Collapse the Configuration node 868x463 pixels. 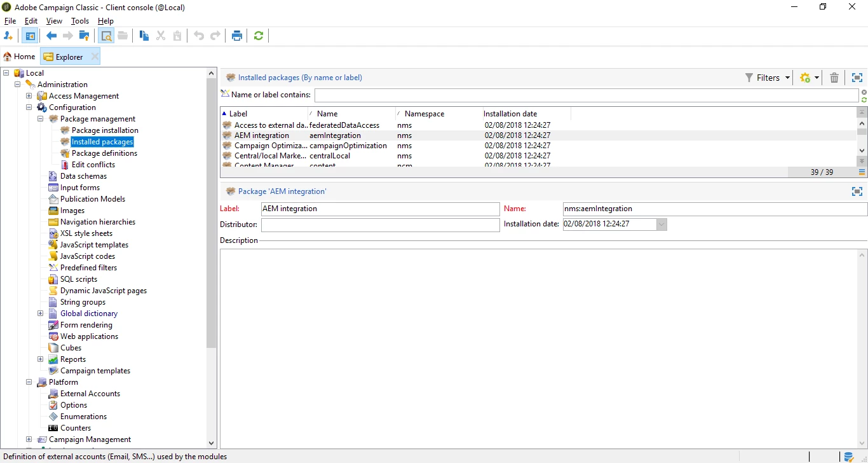29,107
